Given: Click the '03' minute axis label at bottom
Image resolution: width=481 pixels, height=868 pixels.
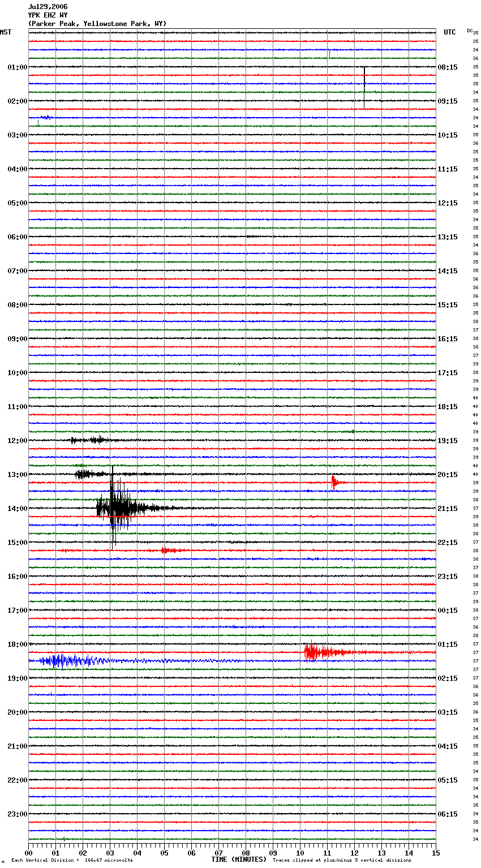Looking at the screenshot, I should pos(110,853).
